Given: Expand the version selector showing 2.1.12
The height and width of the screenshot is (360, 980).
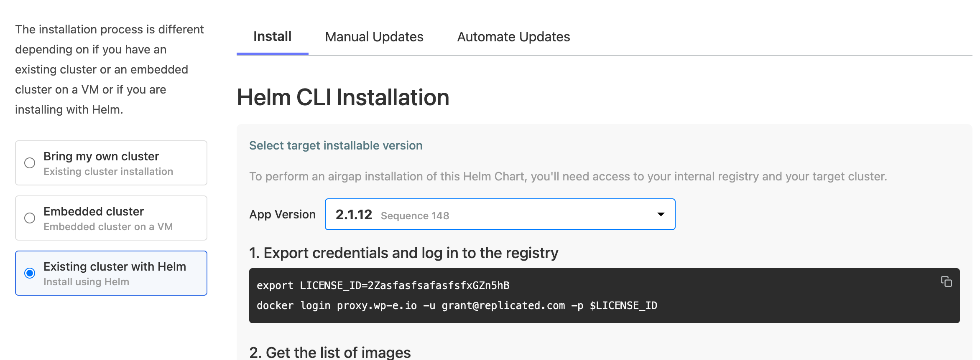Looking at the screenshot, I should click(x=500, y=214).
